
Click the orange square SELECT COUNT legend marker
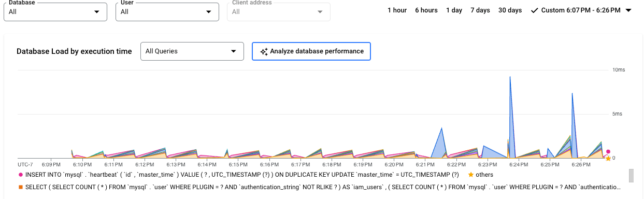point(21,187)
